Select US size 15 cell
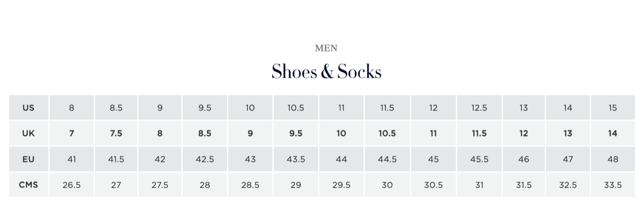This screenshot has height=224, width=644. [612, 108]
